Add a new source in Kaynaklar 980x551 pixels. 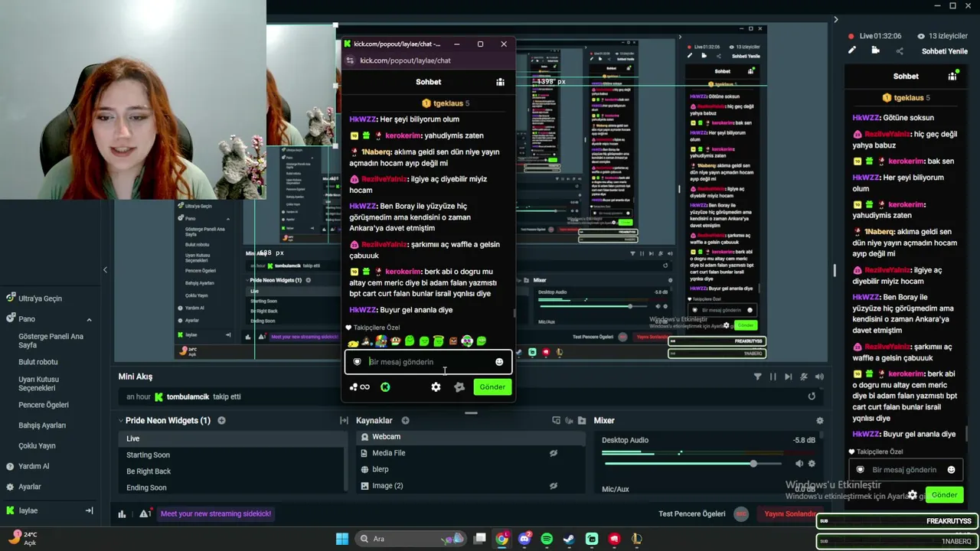405,420
